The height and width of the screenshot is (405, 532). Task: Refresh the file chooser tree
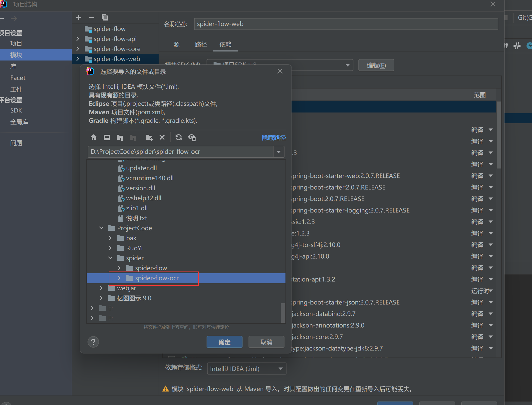click(x=179, y=137)
